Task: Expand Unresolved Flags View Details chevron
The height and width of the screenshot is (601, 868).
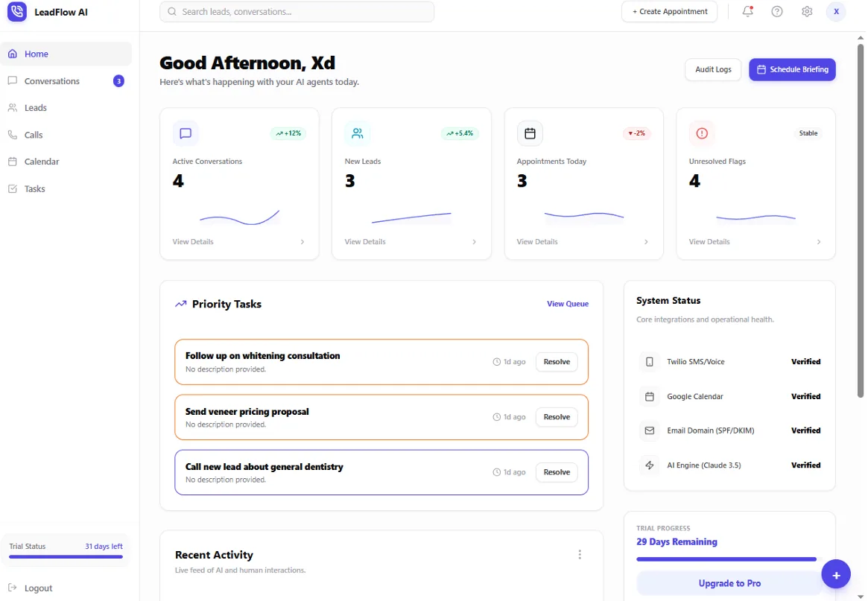Action: [x=819, y=242]
